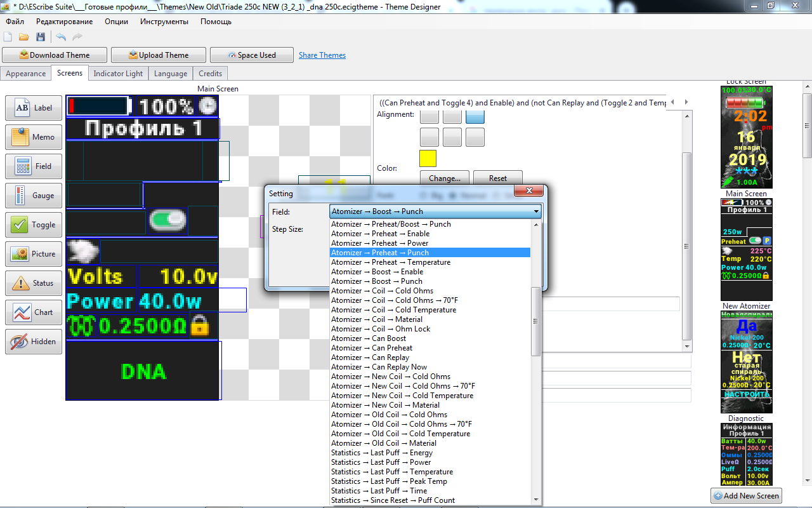Follow the Share Themes link
812x508 pixels.
pos(322,55)
